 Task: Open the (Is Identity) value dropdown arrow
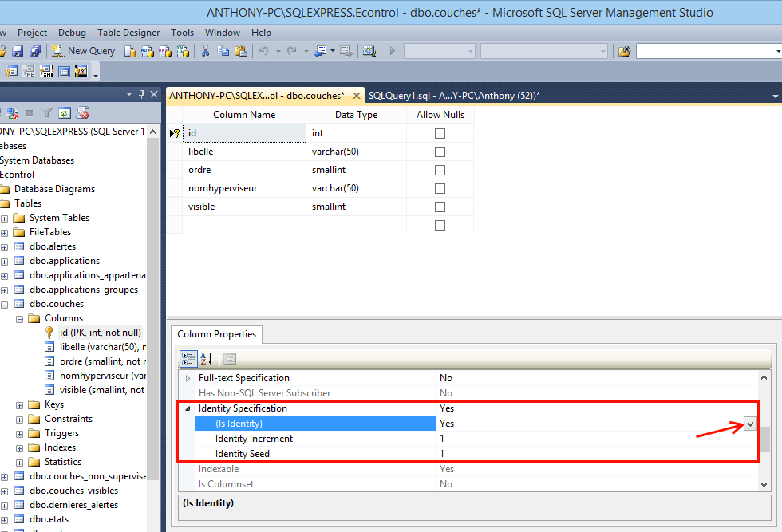[x=750, y=424]
